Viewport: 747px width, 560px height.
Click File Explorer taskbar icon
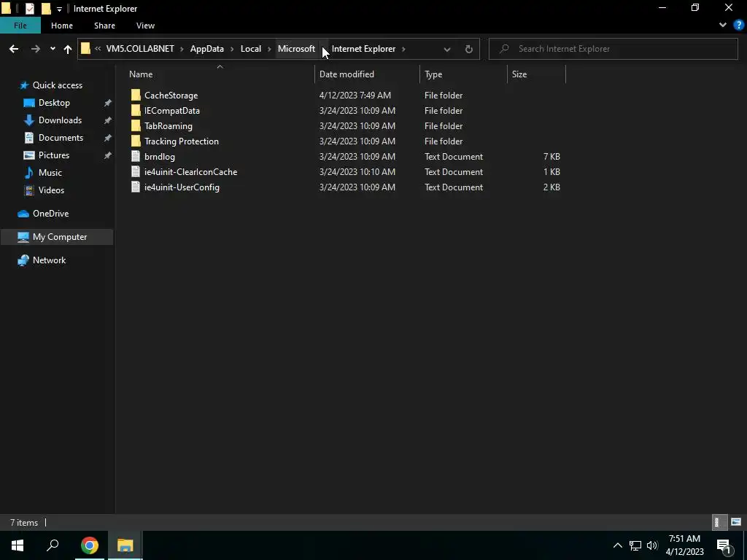pos(125,545)
